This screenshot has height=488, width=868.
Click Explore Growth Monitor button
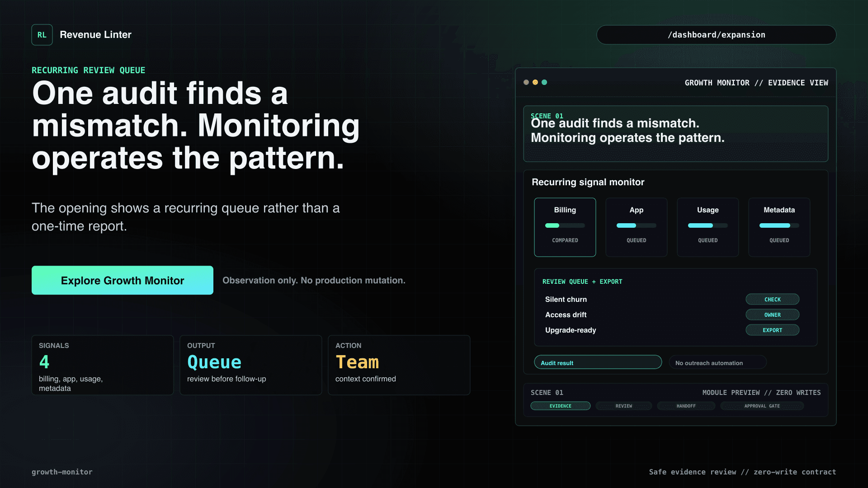(x=123, y=280)
